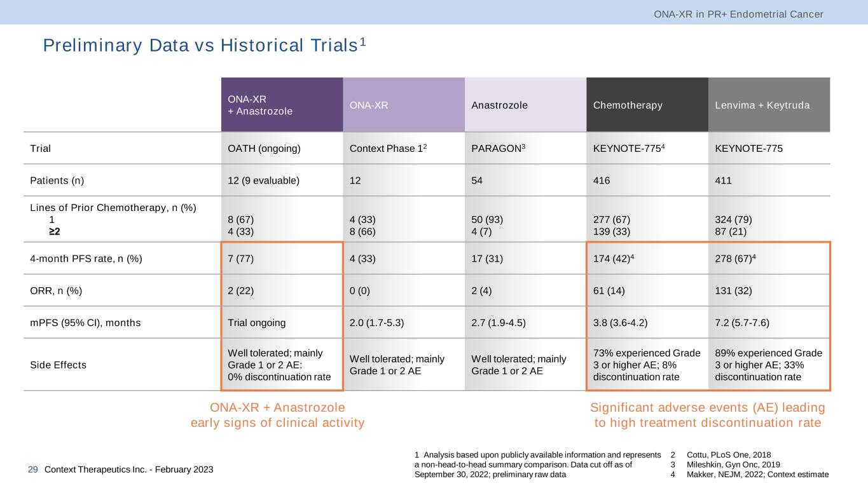Select the 'ORR, n (%)' row label

click(x=56, y=290)
